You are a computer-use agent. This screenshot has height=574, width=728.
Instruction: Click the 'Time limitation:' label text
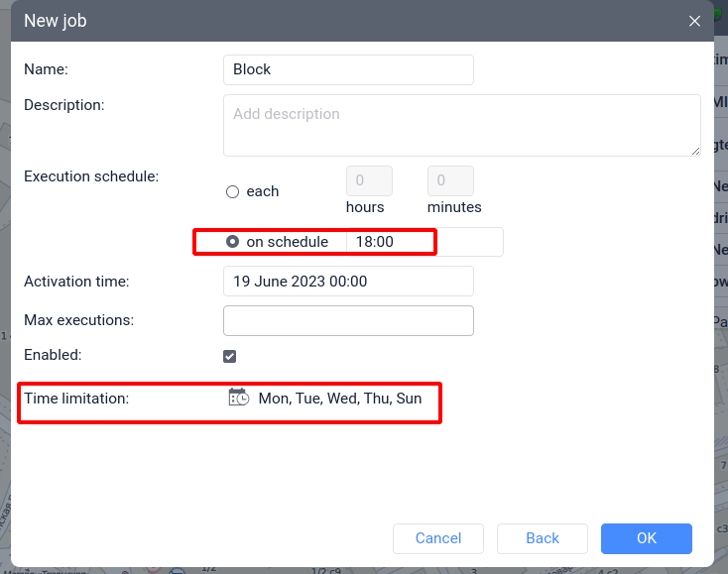[76, 399]
